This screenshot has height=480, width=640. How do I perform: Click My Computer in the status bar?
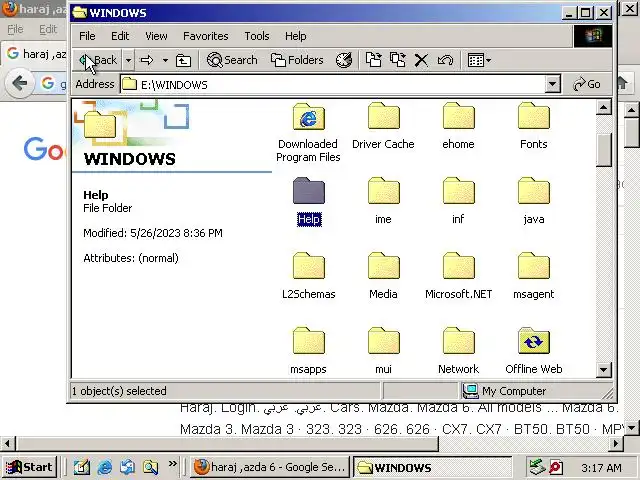(504, 391)
